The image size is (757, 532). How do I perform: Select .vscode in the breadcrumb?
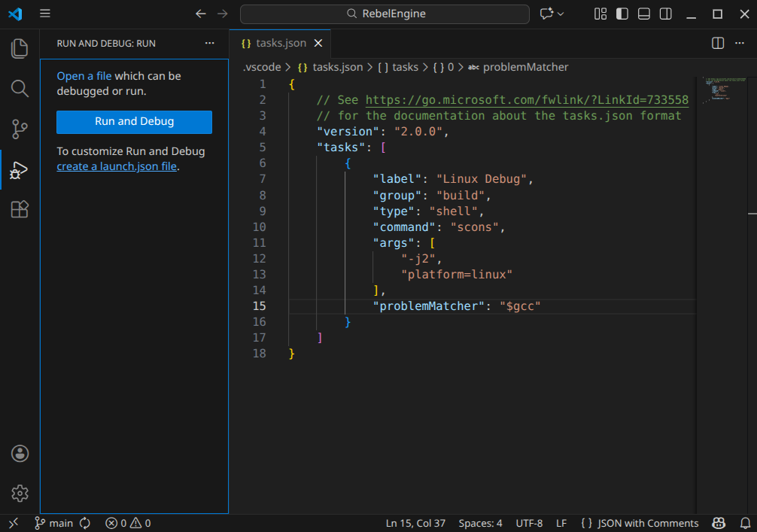pos(262,67)
